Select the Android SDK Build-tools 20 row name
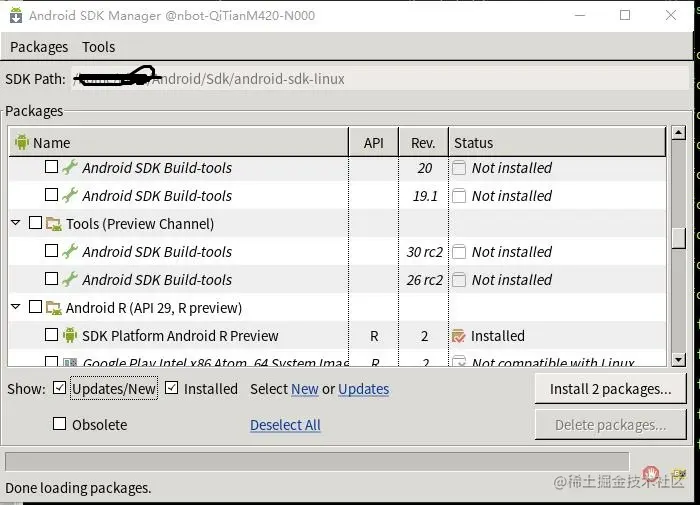 [x=157, y=168]
